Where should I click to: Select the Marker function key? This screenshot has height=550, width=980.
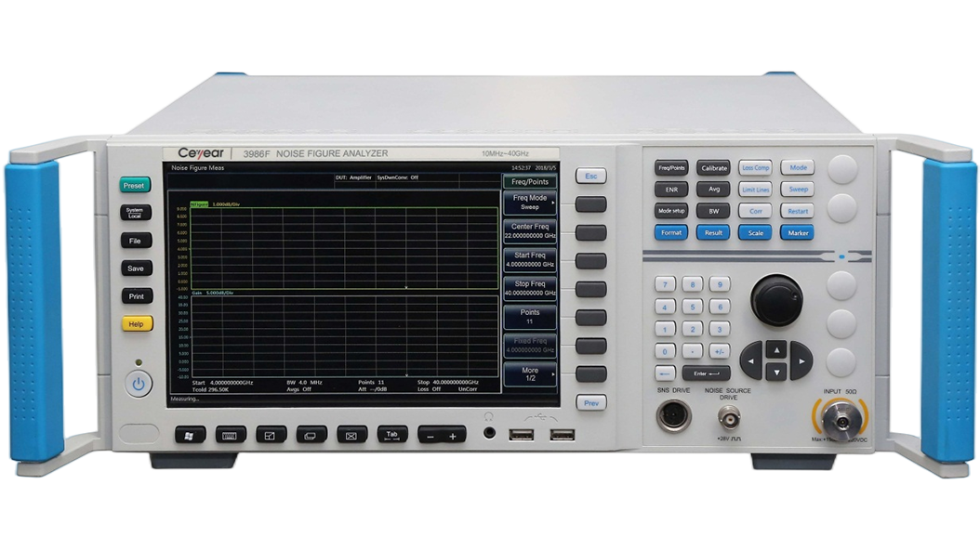(797, 233)
